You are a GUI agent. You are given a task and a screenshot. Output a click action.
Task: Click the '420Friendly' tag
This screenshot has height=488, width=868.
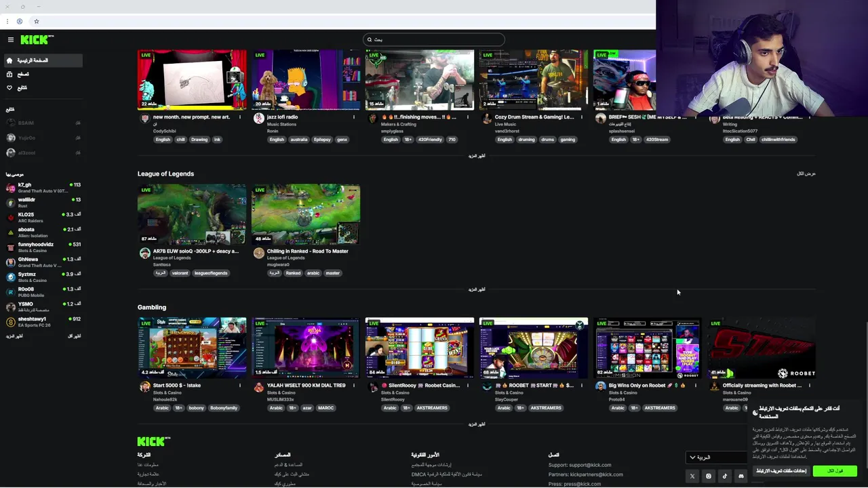click(x=429, y=140)
